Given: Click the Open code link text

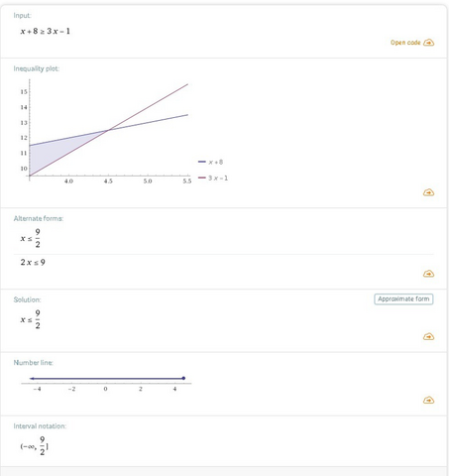Looking at the screenshot, I should (405, 43).
